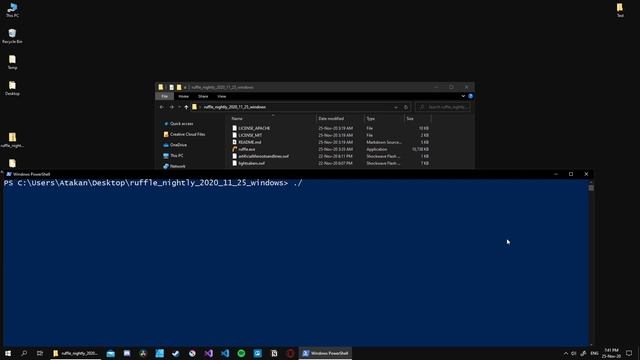Change the ENG input language
The width and height of the screenshot is (640, 360).
(x=594, y=353)
